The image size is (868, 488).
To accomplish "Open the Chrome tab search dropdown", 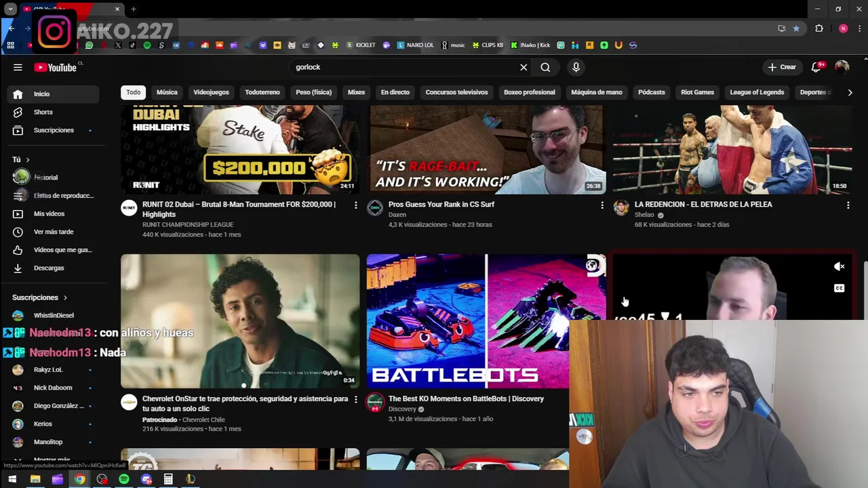I will pyautogui.click(x=10, y=9).
